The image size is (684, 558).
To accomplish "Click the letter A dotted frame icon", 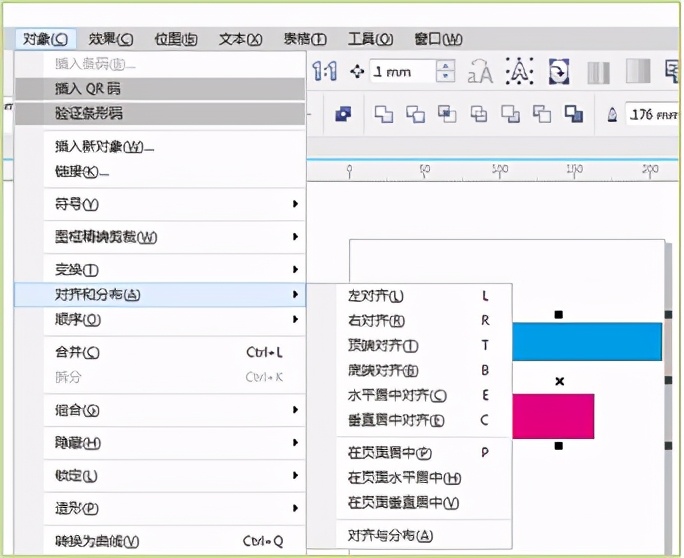I will pyautogui.click(x=520, y=71).
